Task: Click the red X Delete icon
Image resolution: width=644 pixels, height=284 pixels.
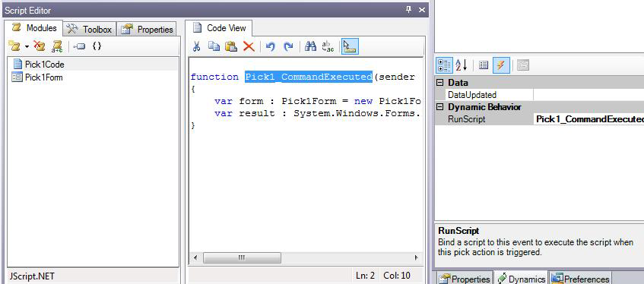Action: pos(249,46)
